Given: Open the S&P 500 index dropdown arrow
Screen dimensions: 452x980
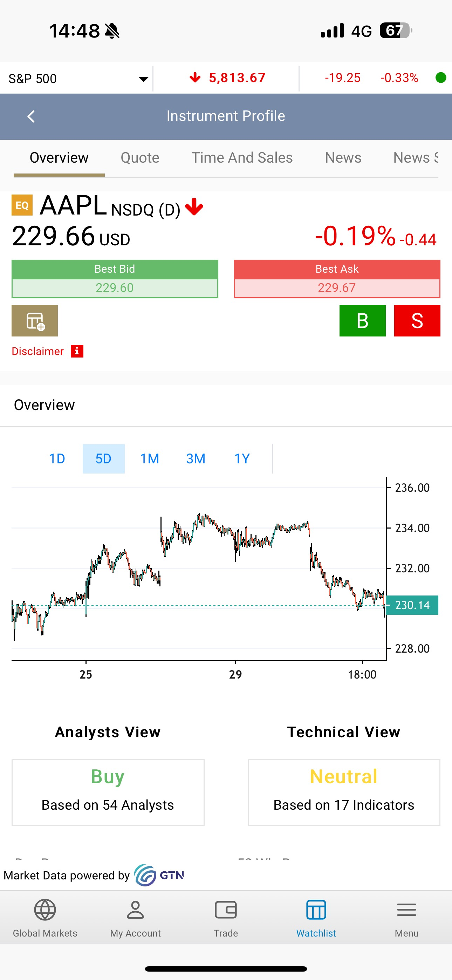Looking at the screenshot, I should coord(143,79).
